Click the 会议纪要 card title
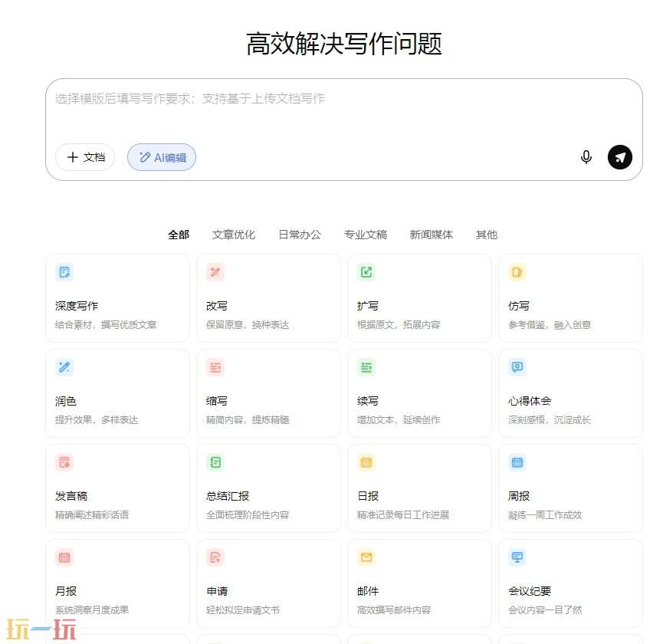The width and height of the screenshot is (663, 644). click(x=530, y=591)
